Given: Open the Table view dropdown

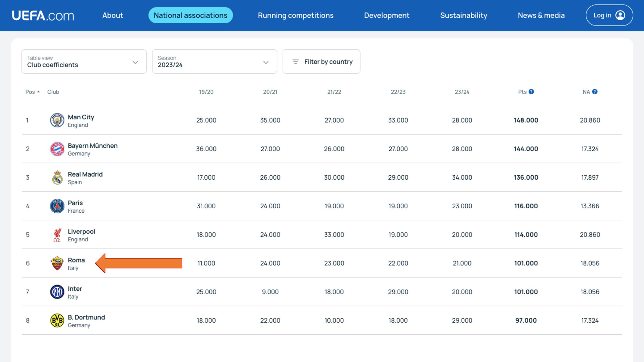Looking at the screenshot, I should click(x=84, y=61).
